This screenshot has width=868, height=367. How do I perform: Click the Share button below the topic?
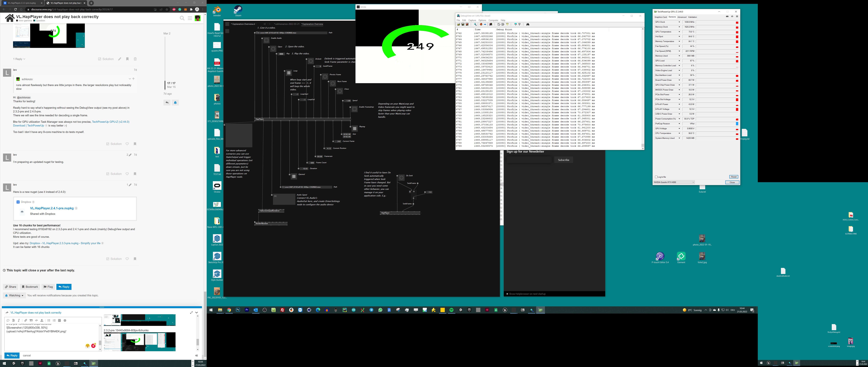(x=10, y=287)
